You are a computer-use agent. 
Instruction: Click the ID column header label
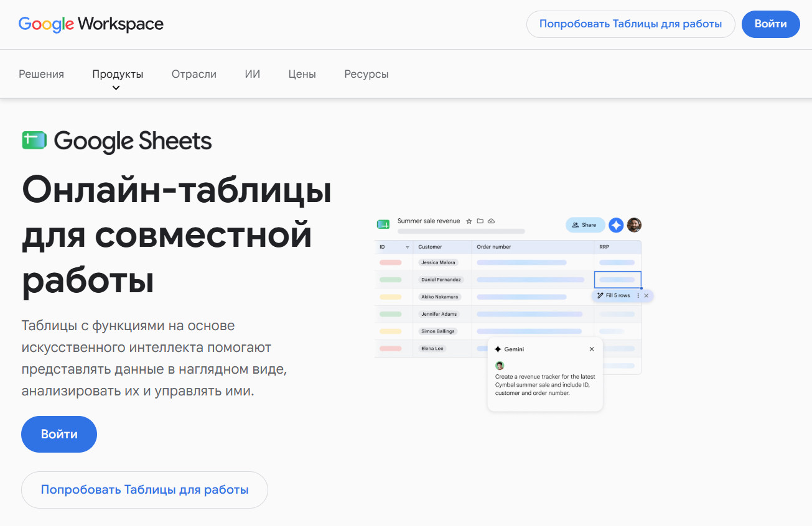382,247
